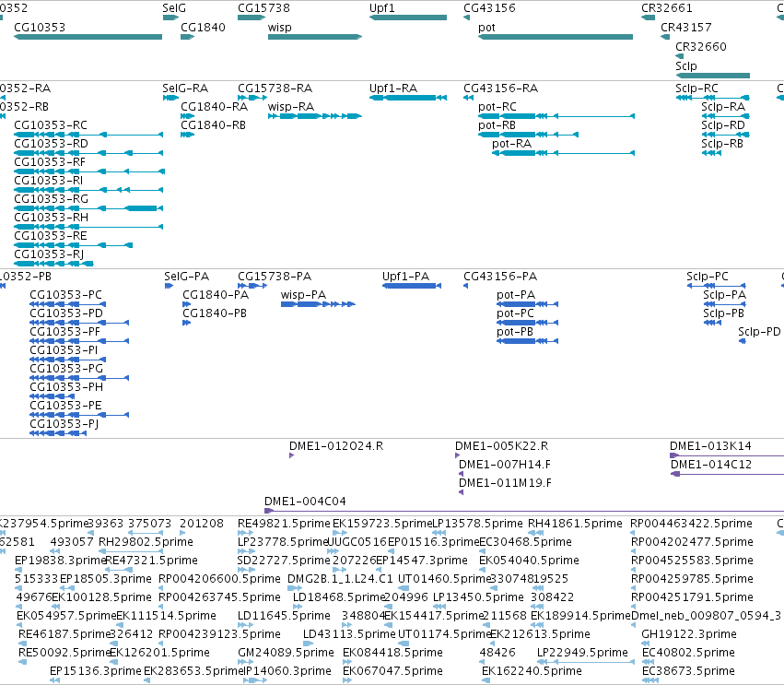Select EST GH19122.3prime
Image resolution: width=784 pixels, height=685 pixels.
(x=647, y=644)
